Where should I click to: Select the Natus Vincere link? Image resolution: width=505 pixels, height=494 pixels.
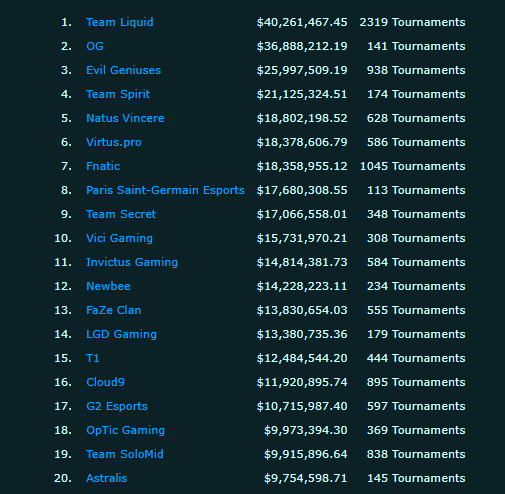(125, 118)
